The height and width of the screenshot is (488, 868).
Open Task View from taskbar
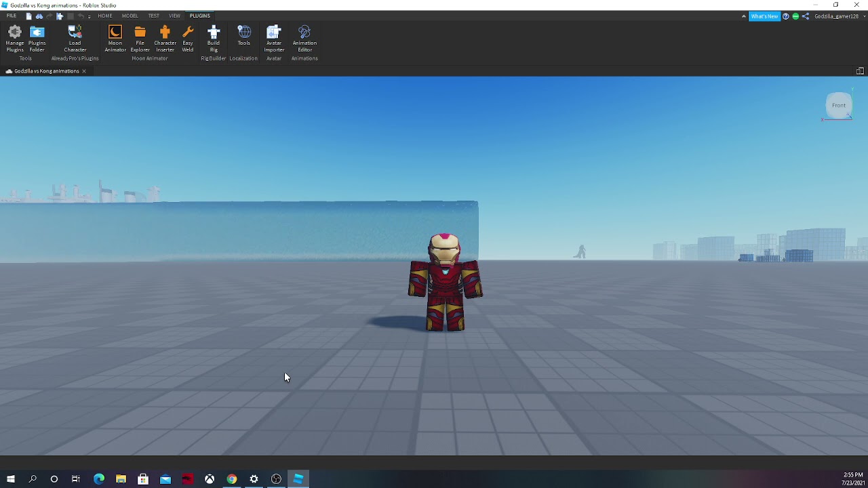[76, 479]
